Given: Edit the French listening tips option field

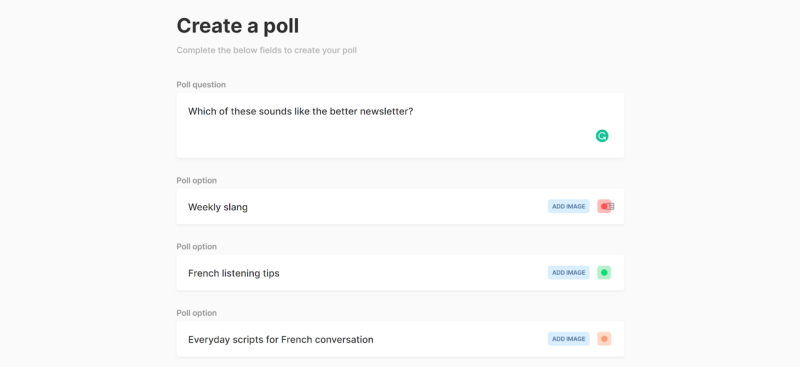Looking at the screenshot, I should 400,273.
